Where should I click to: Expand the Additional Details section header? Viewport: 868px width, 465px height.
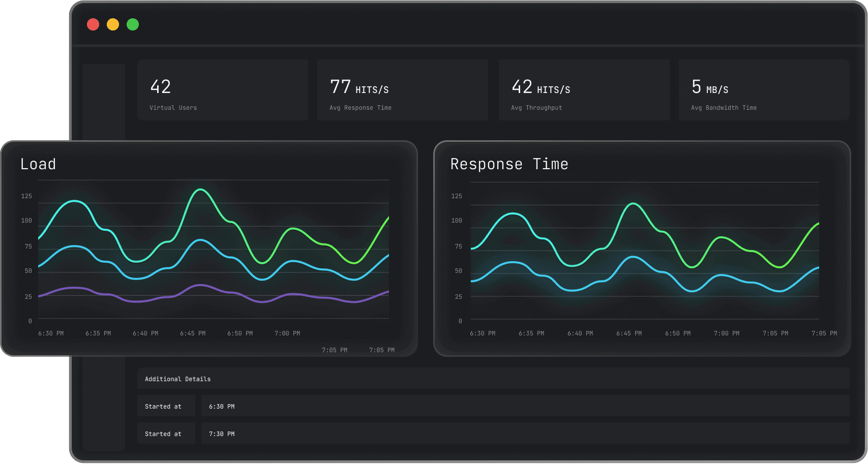pos(177,379)
